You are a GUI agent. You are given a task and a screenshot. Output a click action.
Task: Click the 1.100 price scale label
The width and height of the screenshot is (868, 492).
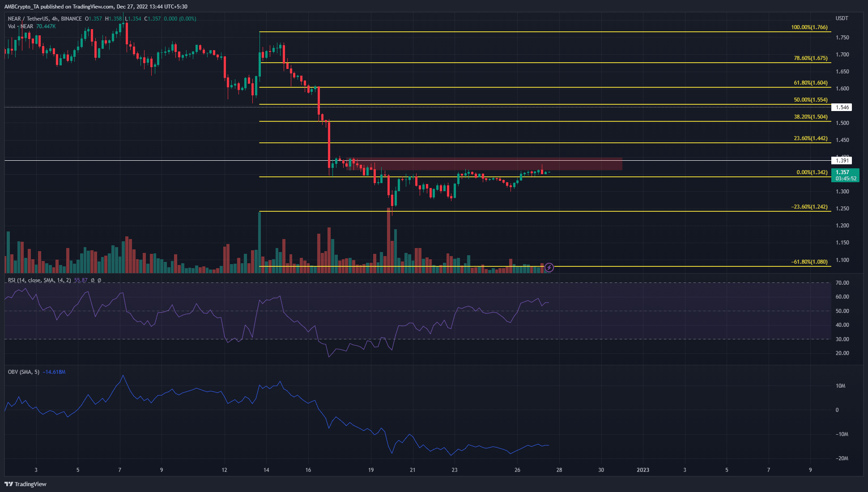(x=842, y=260)
